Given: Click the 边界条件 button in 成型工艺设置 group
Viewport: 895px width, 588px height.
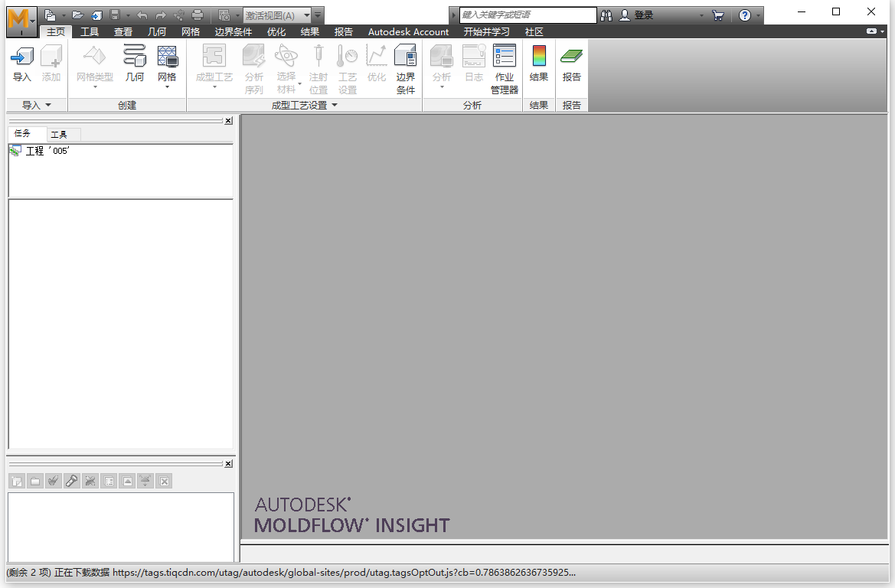Looking at the screenshot, I should pos(405,69).
